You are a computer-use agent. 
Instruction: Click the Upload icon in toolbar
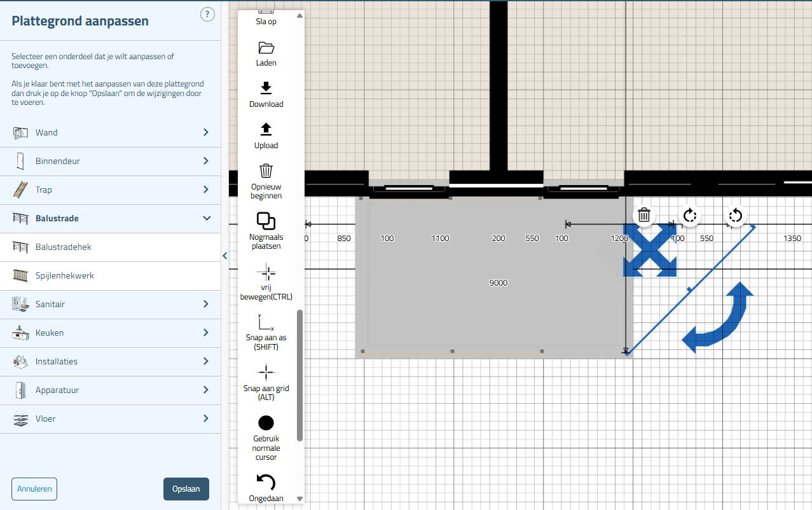tap(266, 130)
